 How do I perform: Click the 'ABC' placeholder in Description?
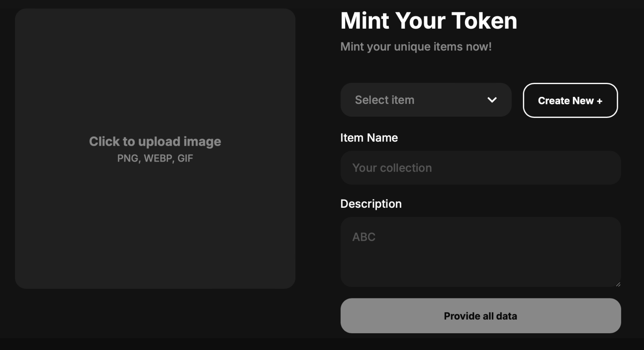point(364,237)
